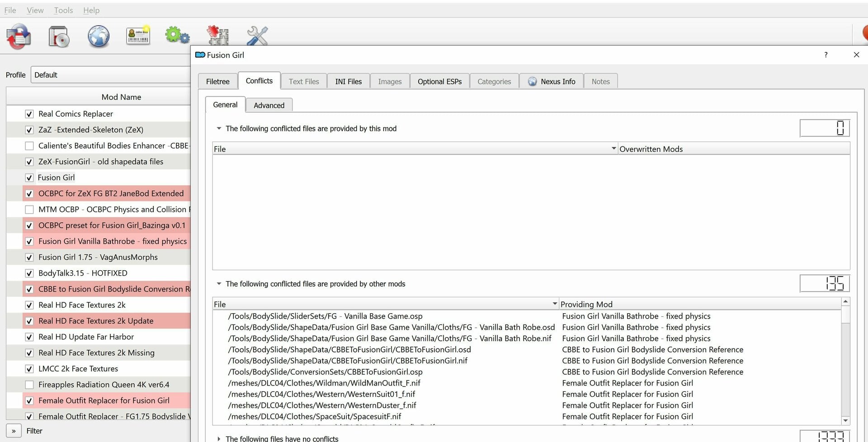Click the scroll-down arrow of the conflict list
This screenshot has height=442, width=868.
tap(845, 420)
